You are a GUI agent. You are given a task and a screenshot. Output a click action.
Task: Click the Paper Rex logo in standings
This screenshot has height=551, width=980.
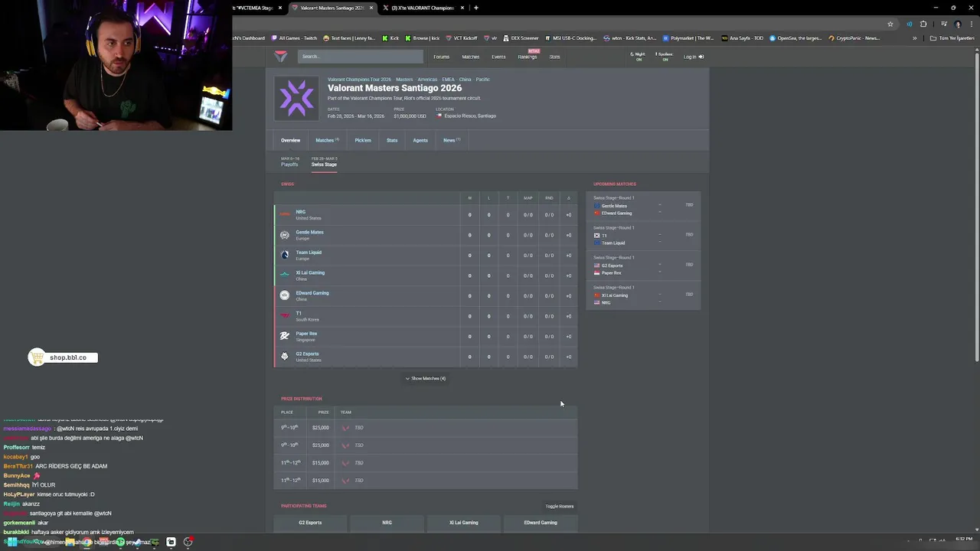(x=285, y=336)
